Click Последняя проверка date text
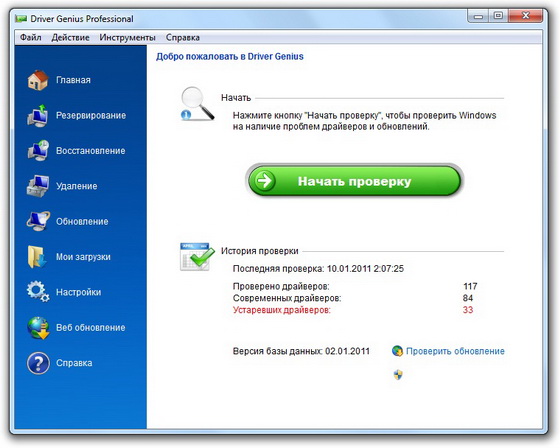The width and height of the screenshot is (560, 448). 318,269
